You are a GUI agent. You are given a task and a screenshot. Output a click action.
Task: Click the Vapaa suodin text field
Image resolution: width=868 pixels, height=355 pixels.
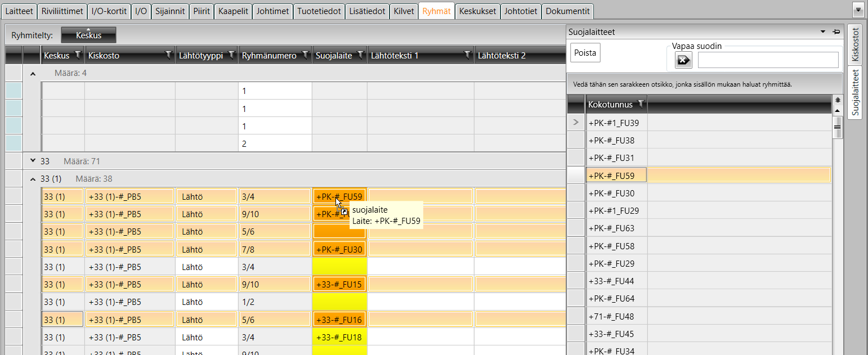tap(768, 60)
